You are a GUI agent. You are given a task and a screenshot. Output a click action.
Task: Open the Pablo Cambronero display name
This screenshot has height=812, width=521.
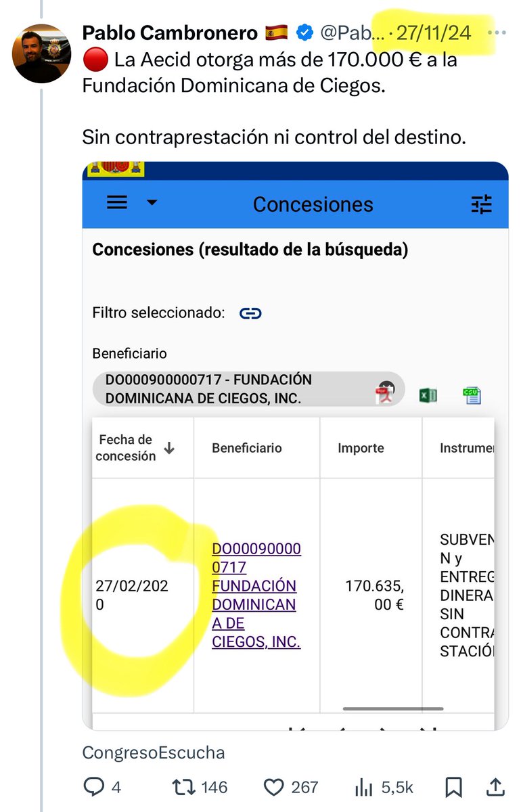(170, 32)
